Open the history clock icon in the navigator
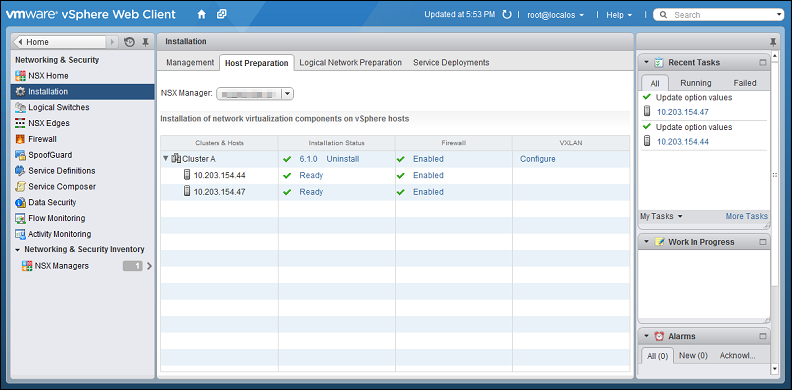The width and height of the screenshot is (792, 390). [x=129, y=42]
